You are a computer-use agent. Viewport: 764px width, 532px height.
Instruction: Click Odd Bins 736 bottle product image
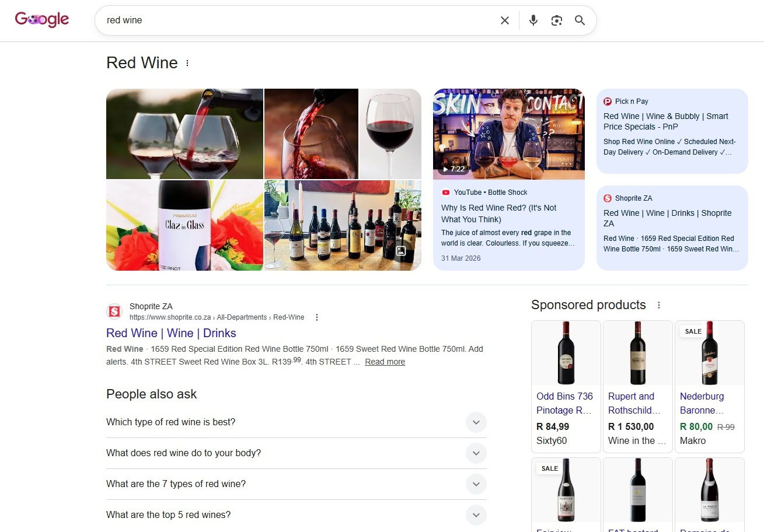[566, 353]
